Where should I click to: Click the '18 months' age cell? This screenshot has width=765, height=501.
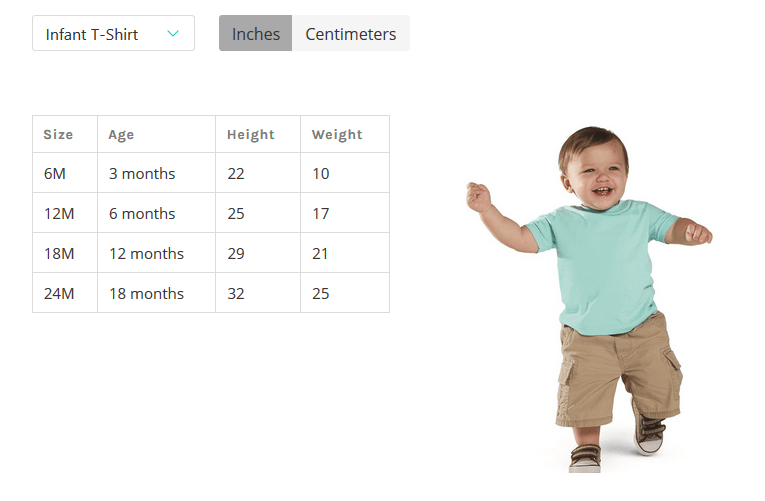click(x=146, y=294)
